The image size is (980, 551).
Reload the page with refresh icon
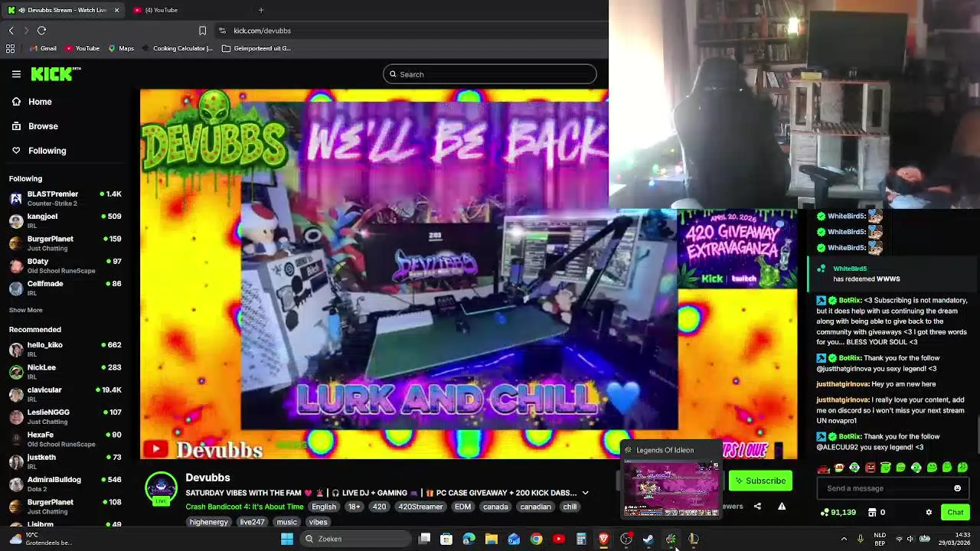41,31
